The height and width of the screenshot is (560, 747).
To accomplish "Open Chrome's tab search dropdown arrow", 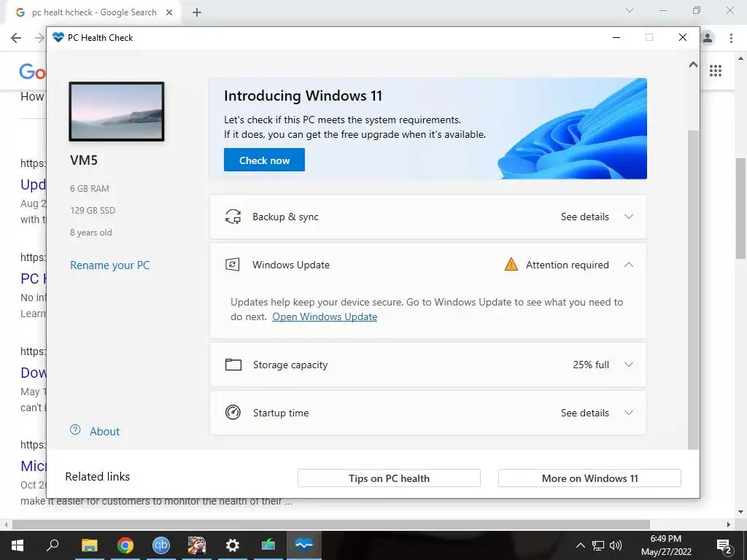I will [630, 10].
